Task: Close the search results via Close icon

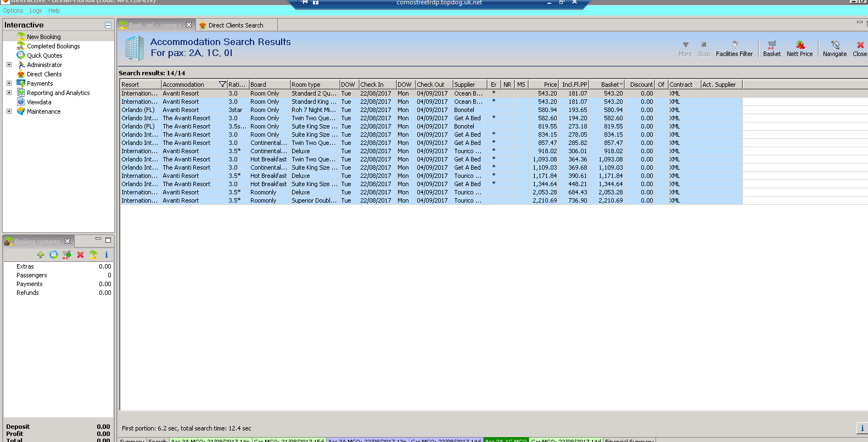Action: click(860, 48)
